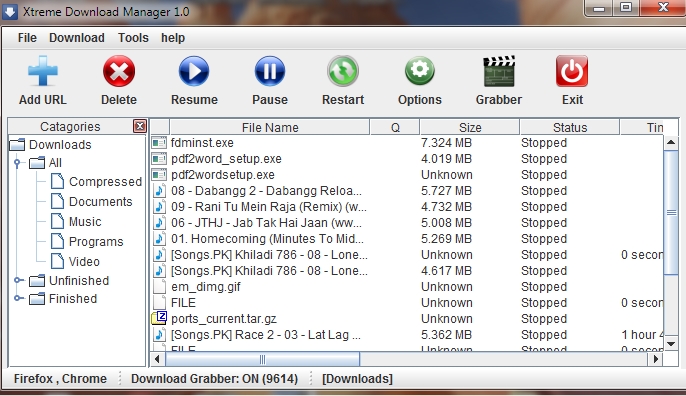Screen dimensions: 686x396
Task: Select em_dimg.gif file name
Action: pyautogui.click(x=206, y=287)
